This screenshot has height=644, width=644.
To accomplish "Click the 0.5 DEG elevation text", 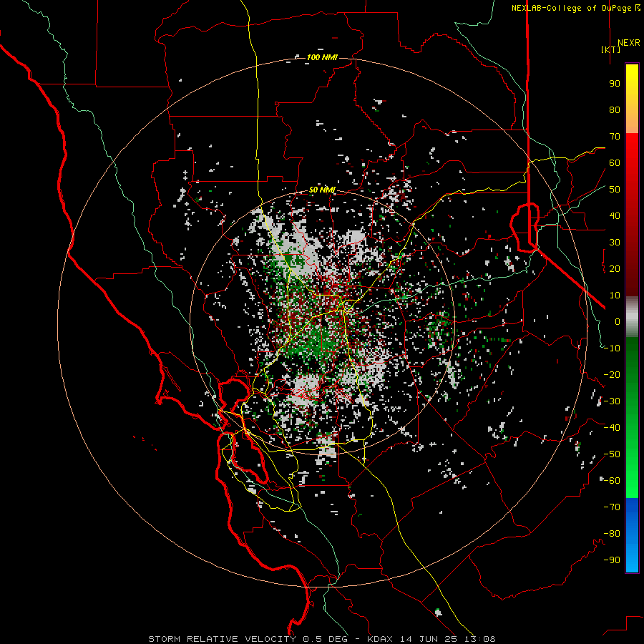I will pyautogui.click(x=325, y=639).
